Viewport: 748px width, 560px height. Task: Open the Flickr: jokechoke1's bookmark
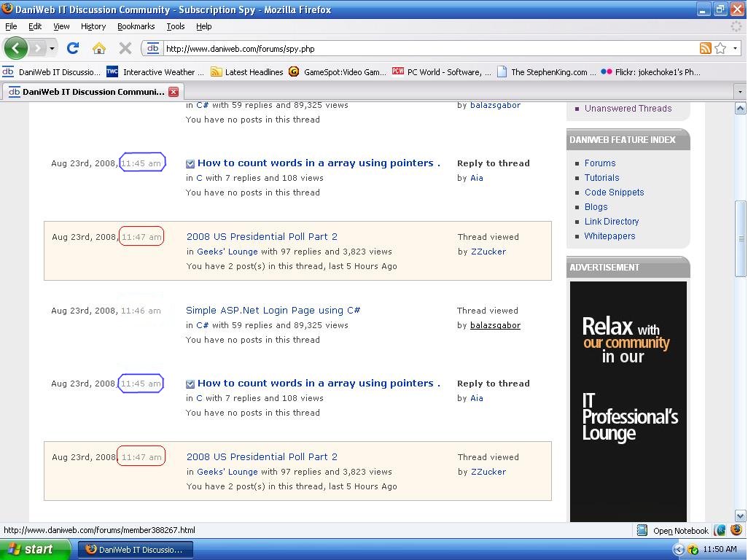point(651,72)
